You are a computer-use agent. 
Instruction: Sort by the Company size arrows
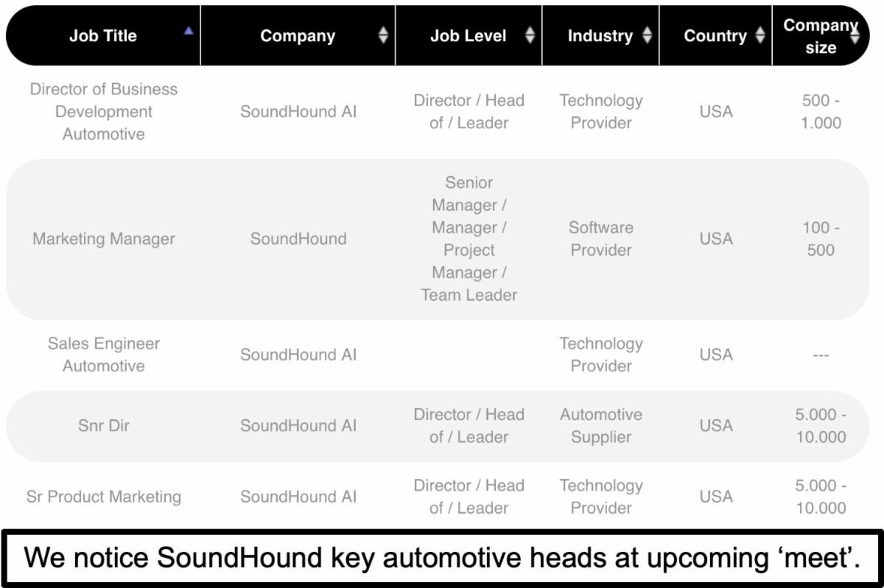(x=855, y=35)
